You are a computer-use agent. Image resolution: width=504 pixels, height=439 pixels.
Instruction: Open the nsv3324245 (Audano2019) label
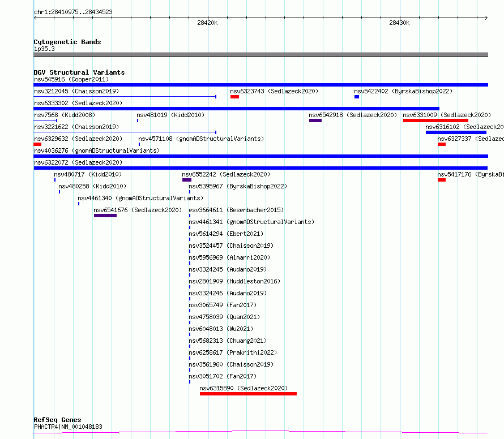click(x=228, y=269)
